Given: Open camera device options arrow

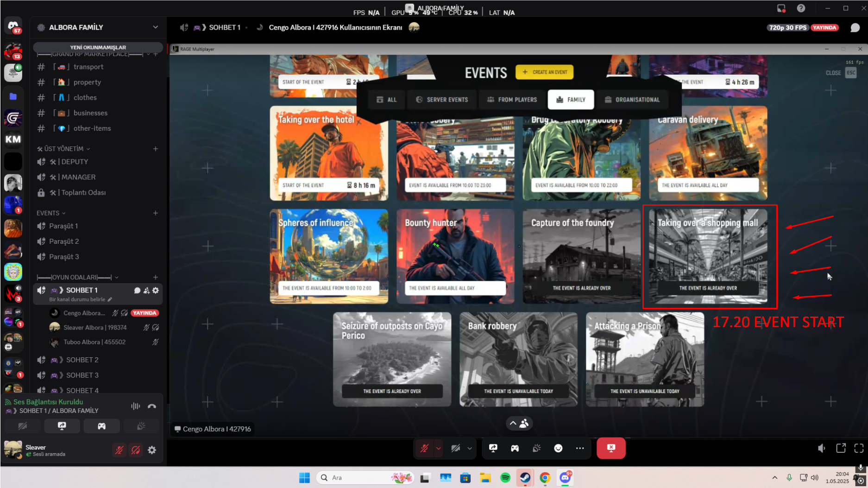Looking at the screenshot, I should click(x=470, y=448).
